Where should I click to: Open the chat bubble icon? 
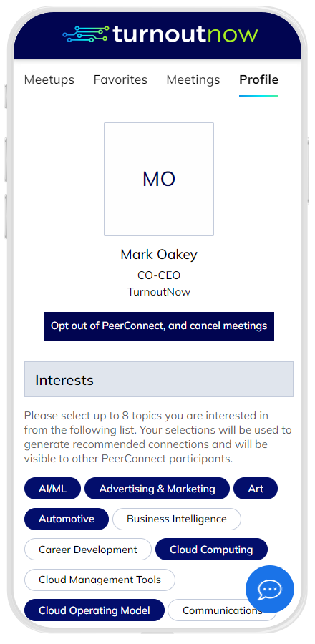point(269,590)
